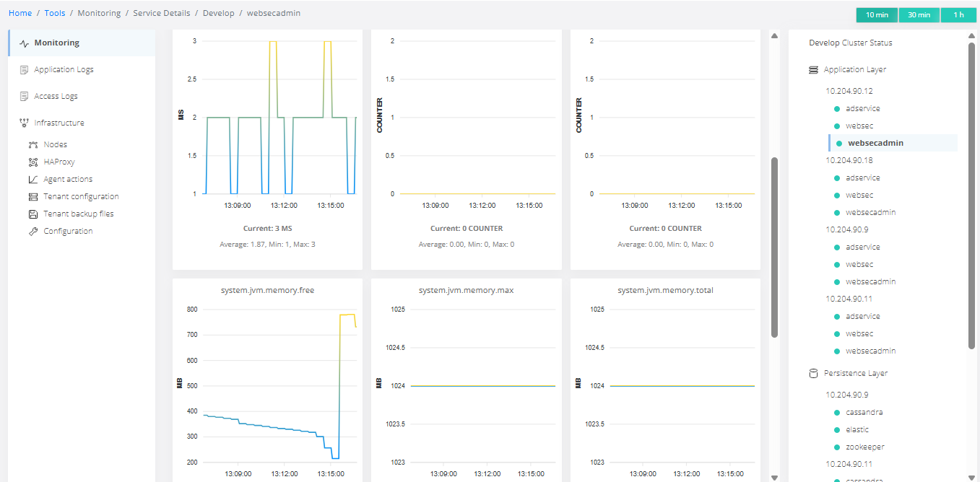Expand the Infrastructure section
This screenshot has height=482, width=980.
pos(59,123)
